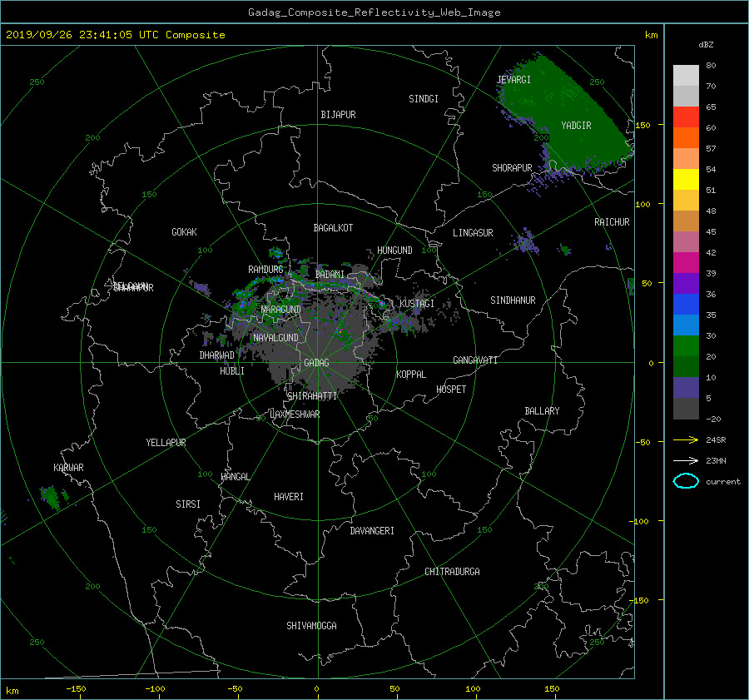
Task: Choose the dark orange 57-60 dBZ swatch
Action: pos(686,138)
